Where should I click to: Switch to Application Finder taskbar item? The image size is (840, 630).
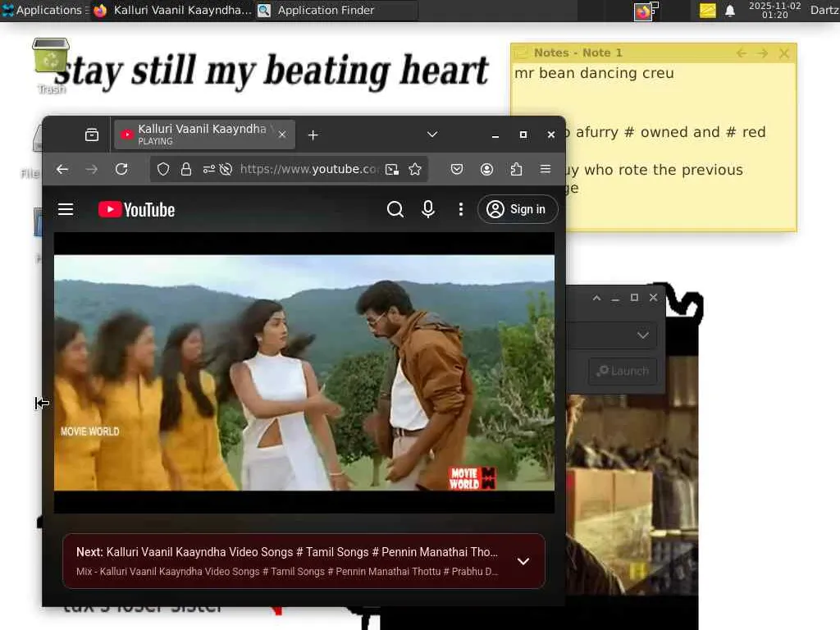click(336, 10)
